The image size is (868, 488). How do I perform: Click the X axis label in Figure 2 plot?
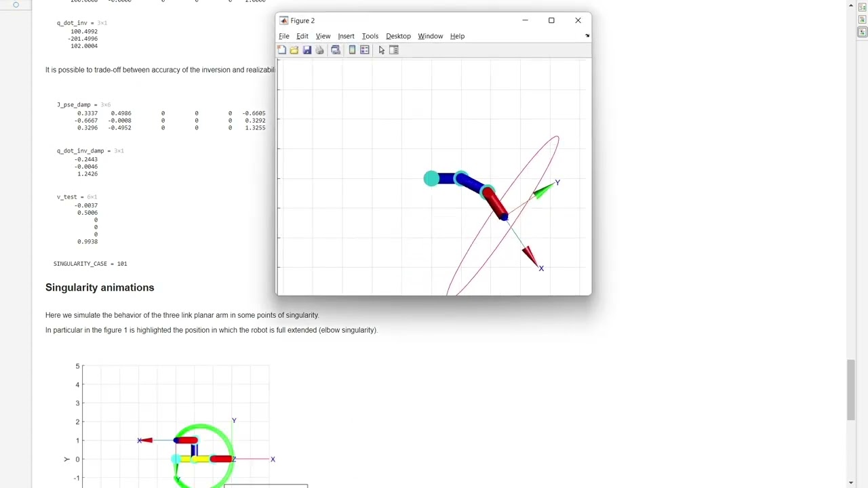click(x=541, y=268)
